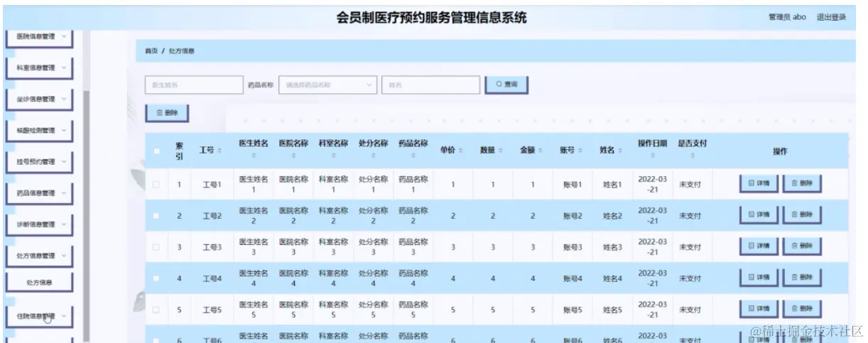
Task: Sort by 姓名 column arrows
Action: (621, 151)
